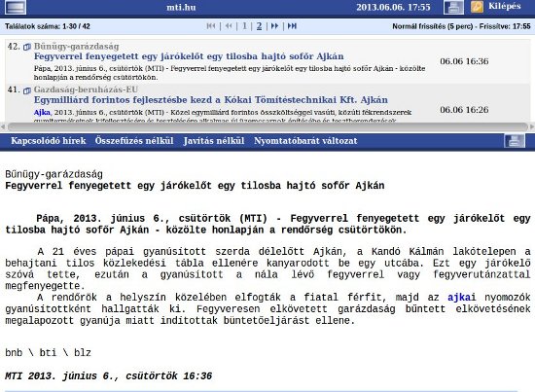
Task: Jump to the last results page arrow
Action: tap(292, 26)
